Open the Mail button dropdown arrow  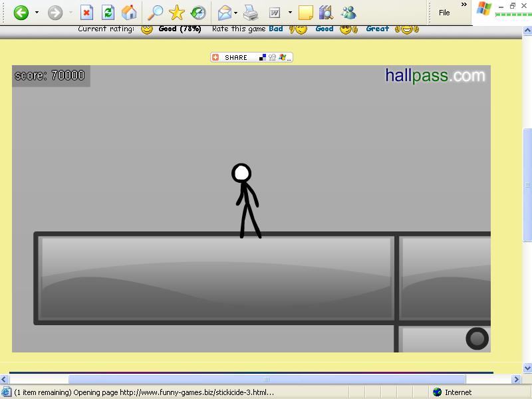tap(236, 13)
